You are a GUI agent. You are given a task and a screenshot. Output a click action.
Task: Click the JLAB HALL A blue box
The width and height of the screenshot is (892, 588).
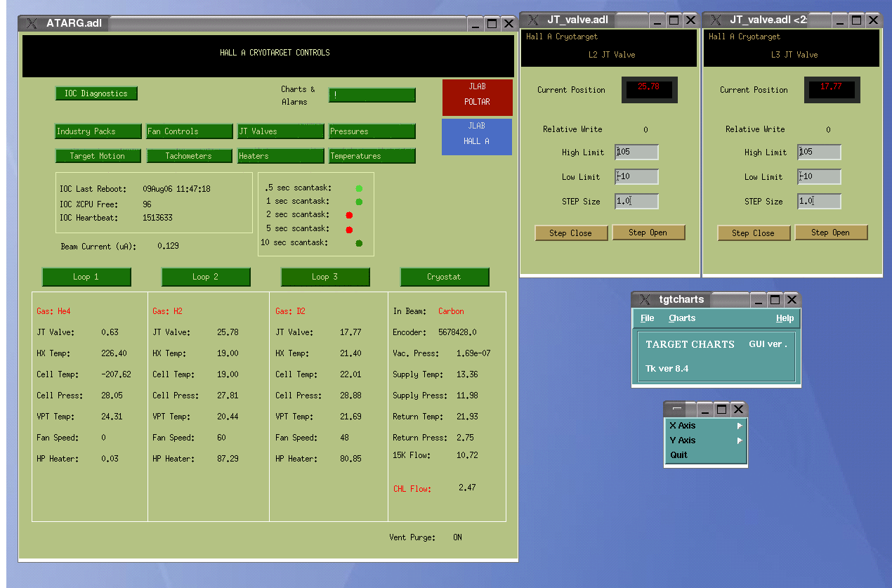tap(477, 136)
